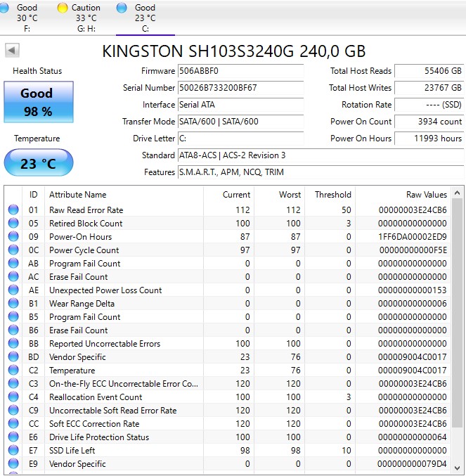Switch to the Good F: drive tab
The height and width of the screenshot is (476, 466).
pos(27,18)
